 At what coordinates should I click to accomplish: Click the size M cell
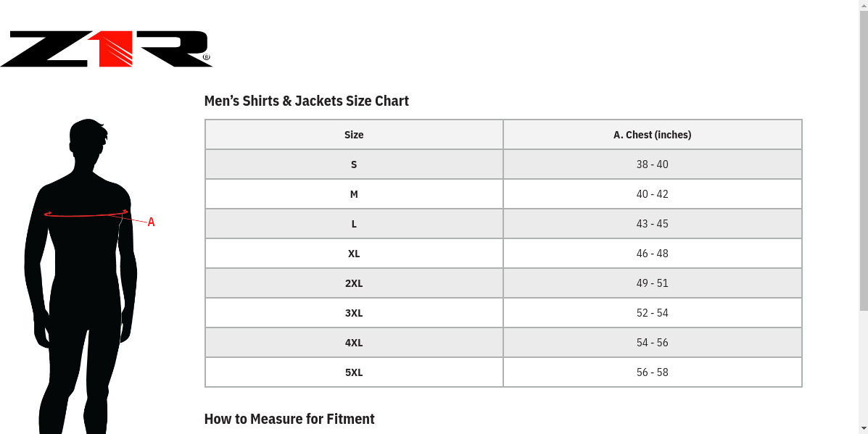click(354, 194)
